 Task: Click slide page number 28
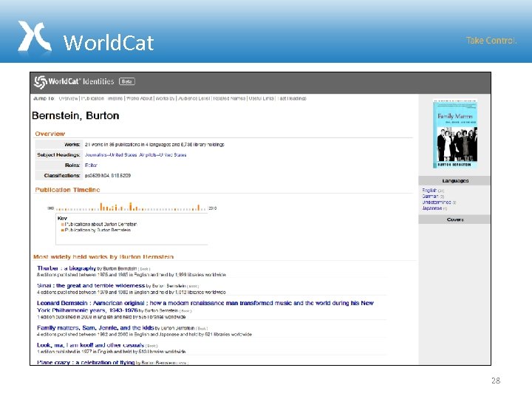tap(496, 381)
